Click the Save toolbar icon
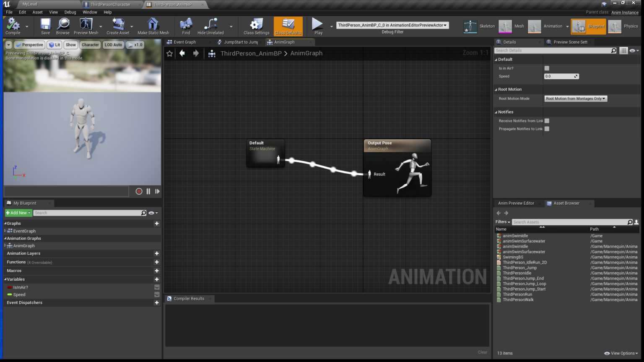 click(45, 26)
